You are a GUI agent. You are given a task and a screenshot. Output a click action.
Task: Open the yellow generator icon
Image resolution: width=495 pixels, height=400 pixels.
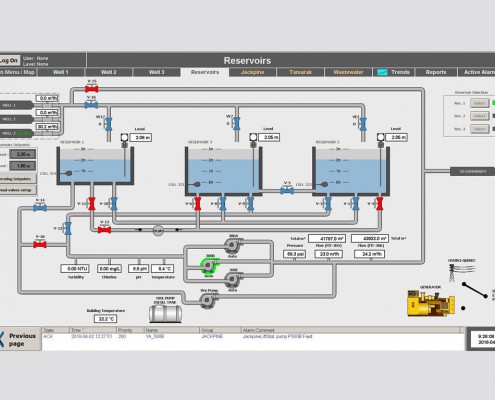(431, 303)
